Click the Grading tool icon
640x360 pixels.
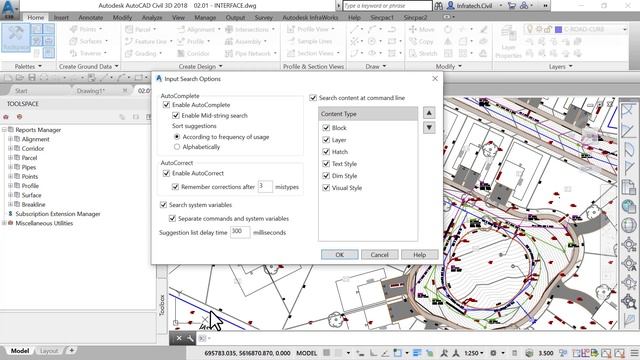pos(129,53)
